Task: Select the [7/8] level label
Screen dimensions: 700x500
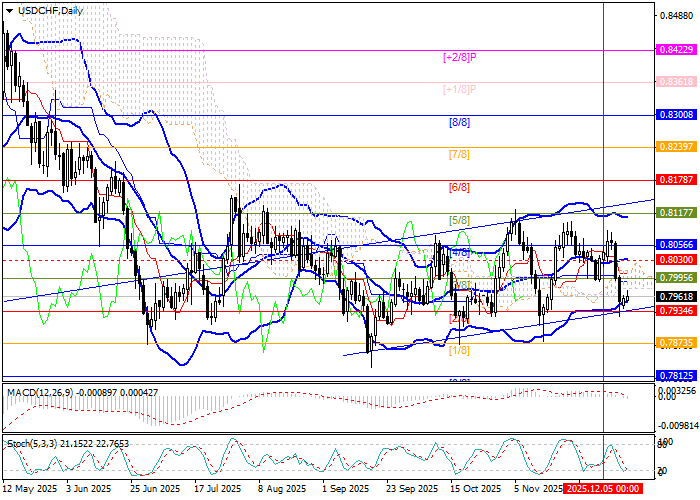Action: 459,154
